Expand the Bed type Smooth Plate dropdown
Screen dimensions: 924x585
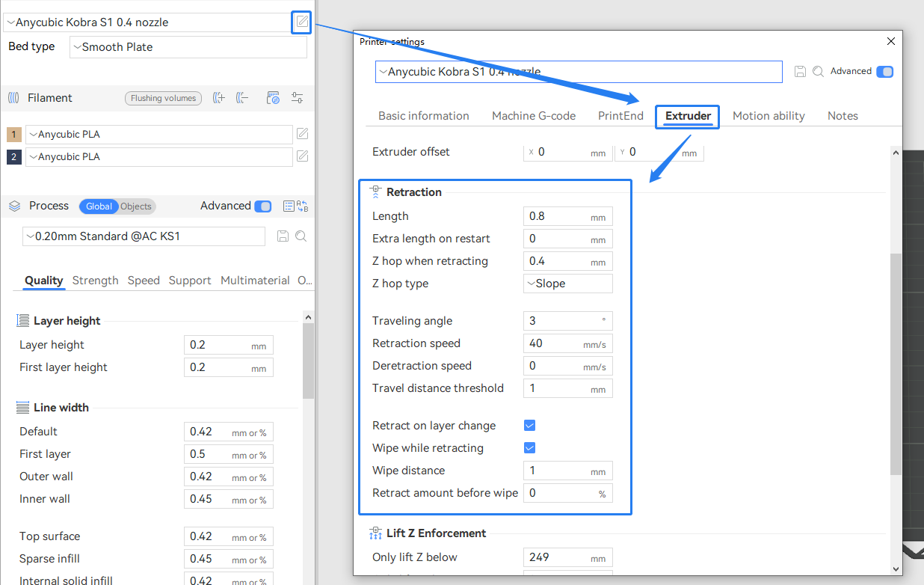point(188,47)
